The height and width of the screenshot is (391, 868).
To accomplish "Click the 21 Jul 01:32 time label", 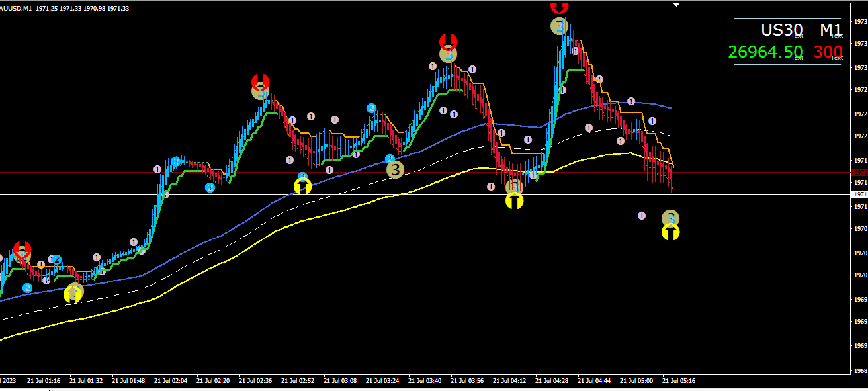I will click(x=86, y=381).
